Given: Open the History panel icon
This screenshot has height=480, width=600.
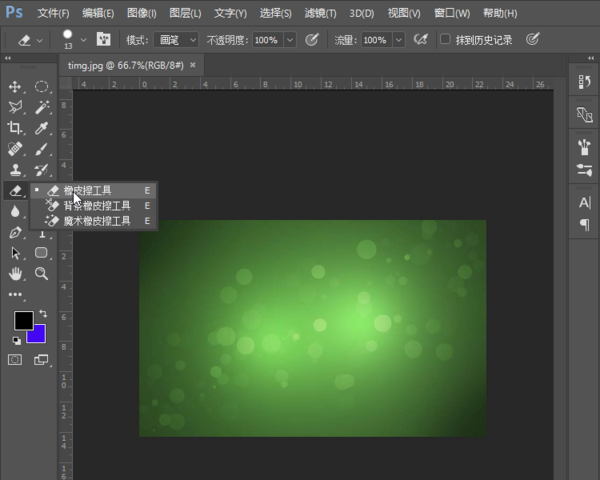Looking at the screenshot, I should coord(584,82).
